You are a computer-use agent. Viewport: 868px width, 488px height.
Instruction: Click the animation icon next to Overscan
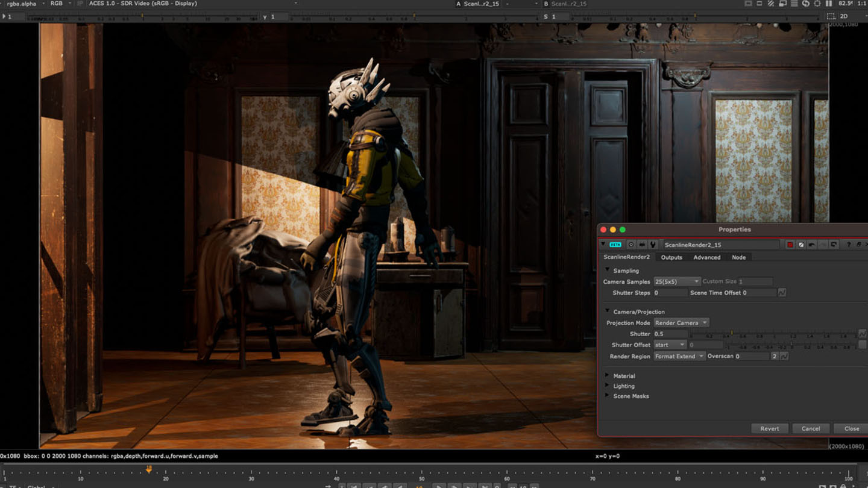784,357
